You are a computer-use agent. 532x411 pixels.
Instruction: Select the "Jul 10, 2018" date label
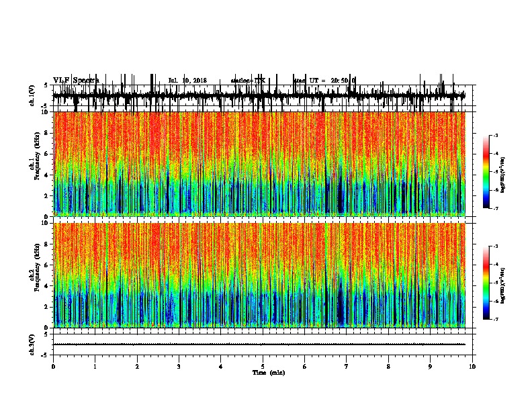tap(187, 81)
